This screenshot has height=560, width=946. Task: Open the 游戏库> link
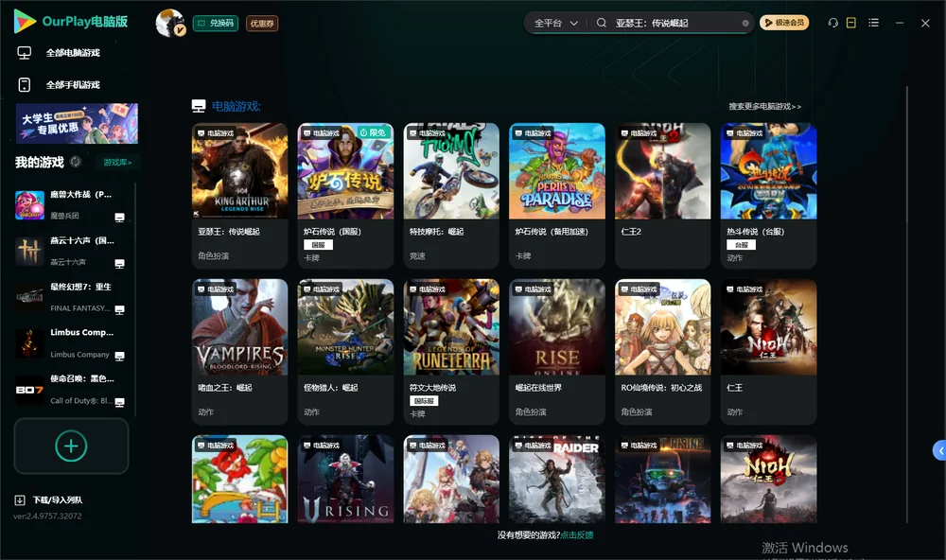tap(117, 162)
